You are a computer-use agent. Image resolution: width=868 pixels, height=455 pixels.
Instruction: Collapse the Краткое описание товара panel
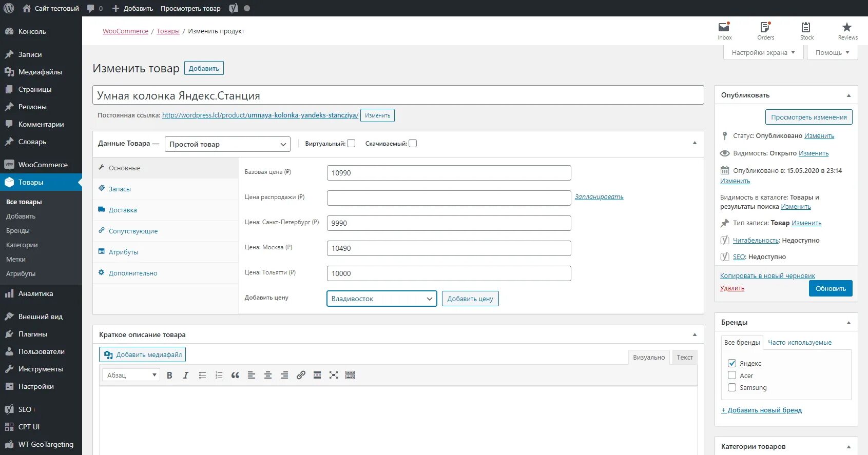[695, 334]
